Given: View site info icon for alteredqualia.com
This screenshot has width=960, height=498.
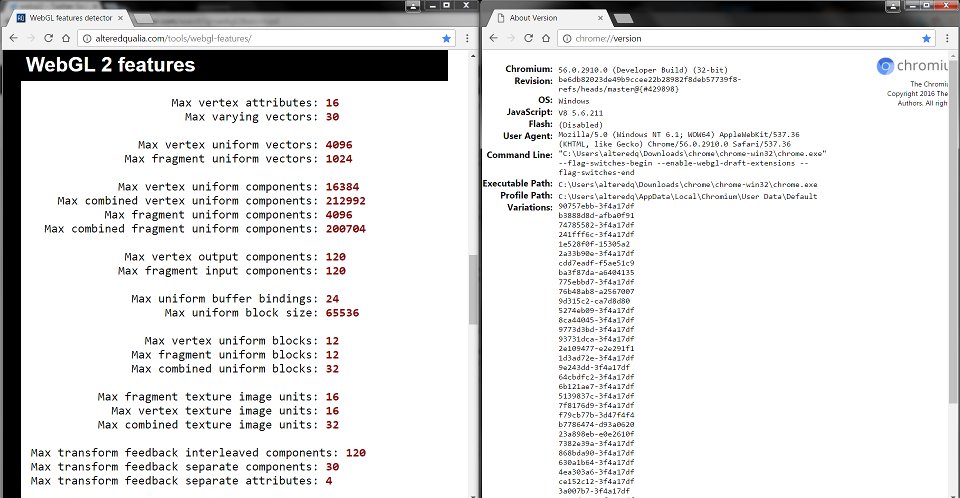Looking at the screenshot, I should 87,39.
